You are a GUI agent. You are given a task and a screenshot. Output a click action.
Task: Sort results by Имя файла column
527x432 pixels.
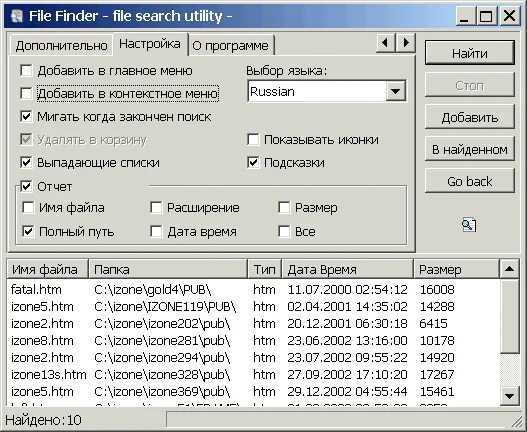click(x=47, y=269)
